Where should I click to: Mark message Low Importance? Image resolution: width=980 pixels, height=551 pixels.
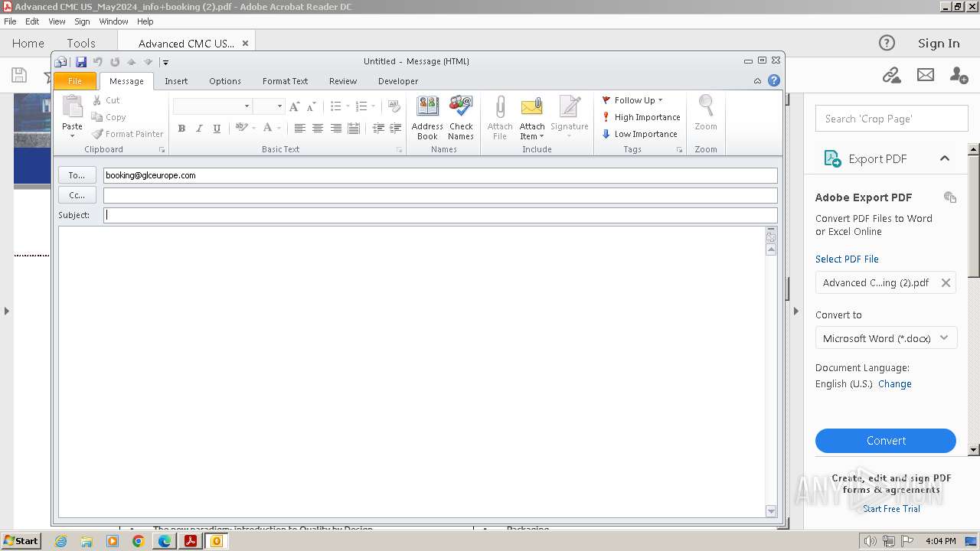(639, 134)
